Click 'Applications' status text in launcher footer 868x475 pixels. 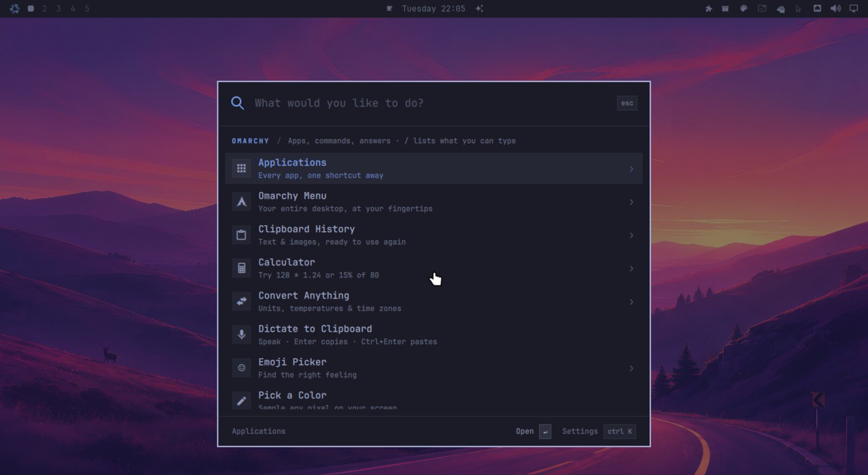click(258, 431)
